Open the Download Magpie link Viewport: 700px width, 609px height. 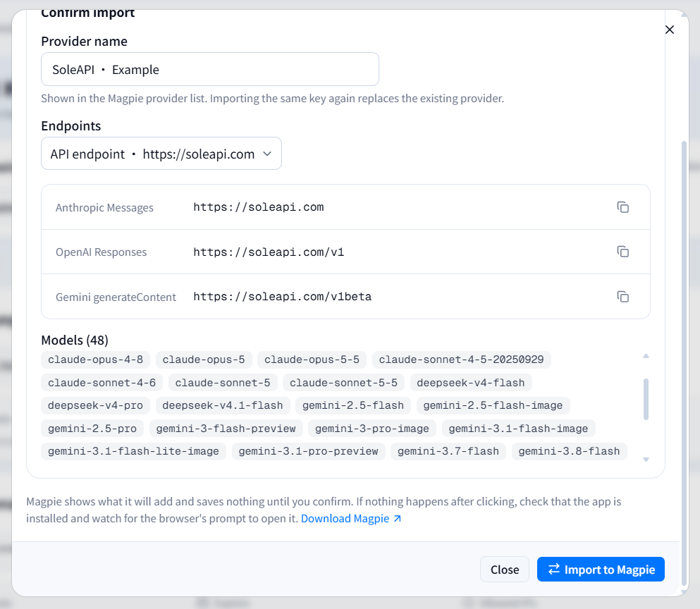(351, 518)
